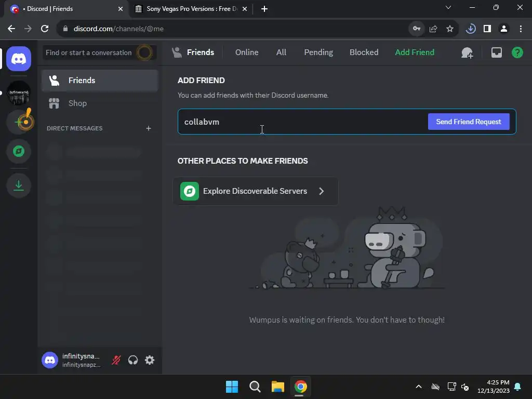Switch to the Blocked tab
Viewport: 532px width, 399px height.
click(364, 52)
